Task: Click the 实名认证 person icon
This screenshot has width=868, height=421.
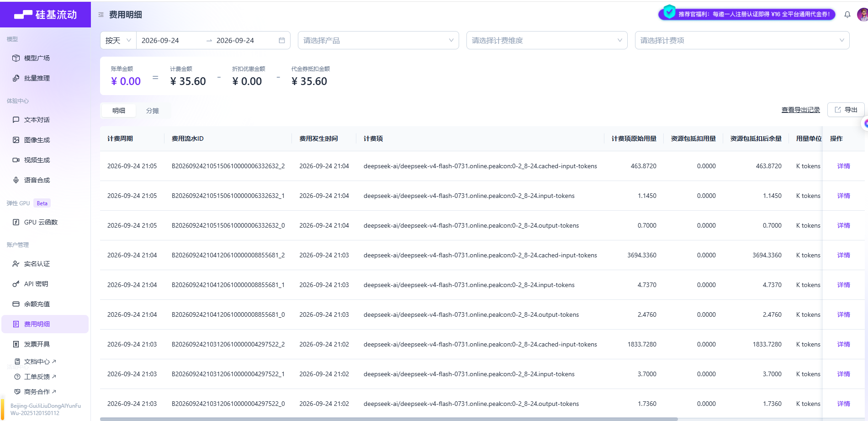Action: pos(16,264)
